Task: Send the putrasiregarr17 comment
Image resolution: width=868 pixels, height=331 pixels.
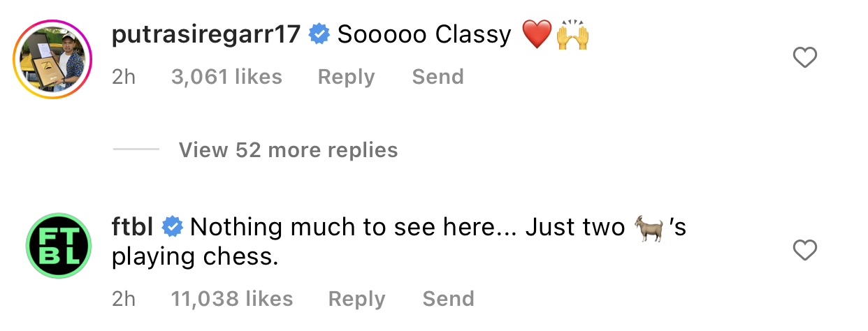Action: coord(437,77)
